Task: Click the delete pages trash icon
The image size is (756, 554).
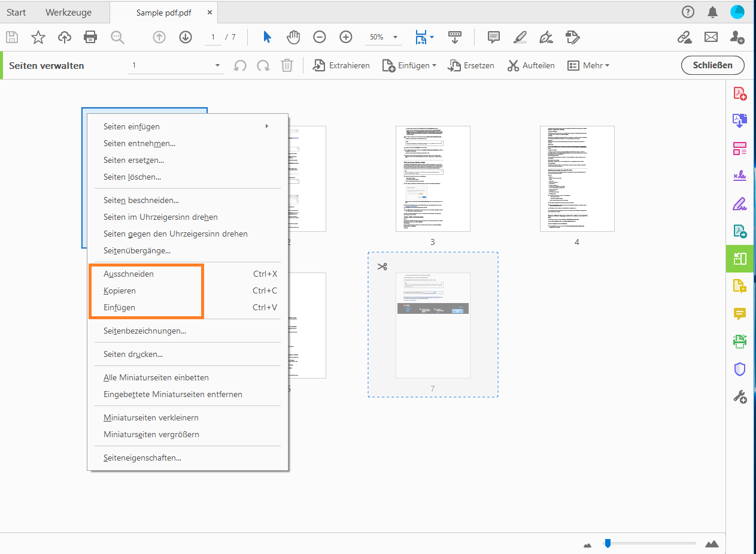Action: coord(287,65)
